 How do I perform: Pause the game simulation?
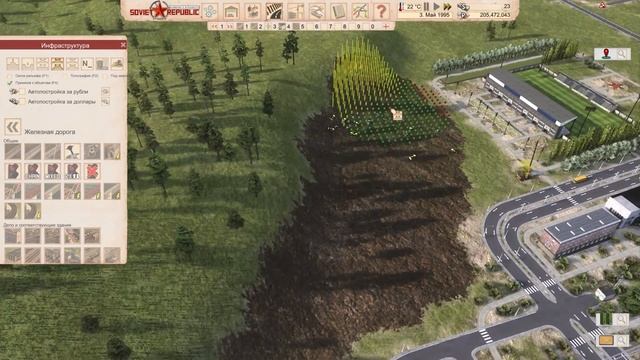[427, 7]
